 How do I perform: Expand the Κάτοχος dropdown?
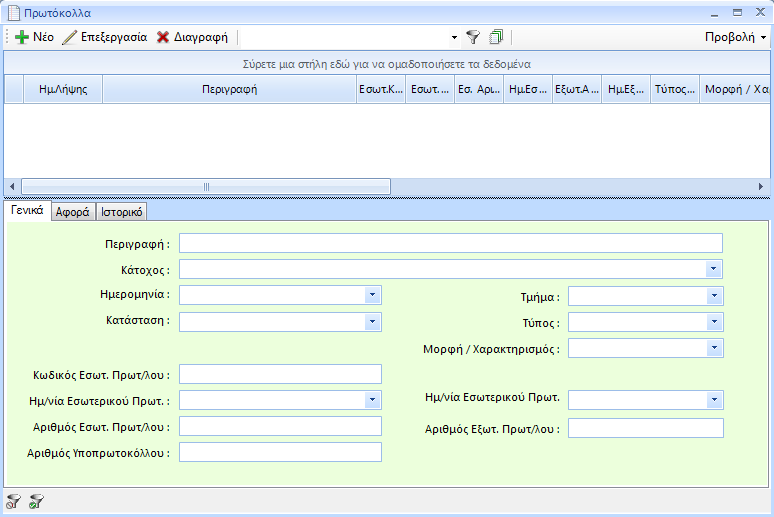pyautogui.click(x=714, y=269)
